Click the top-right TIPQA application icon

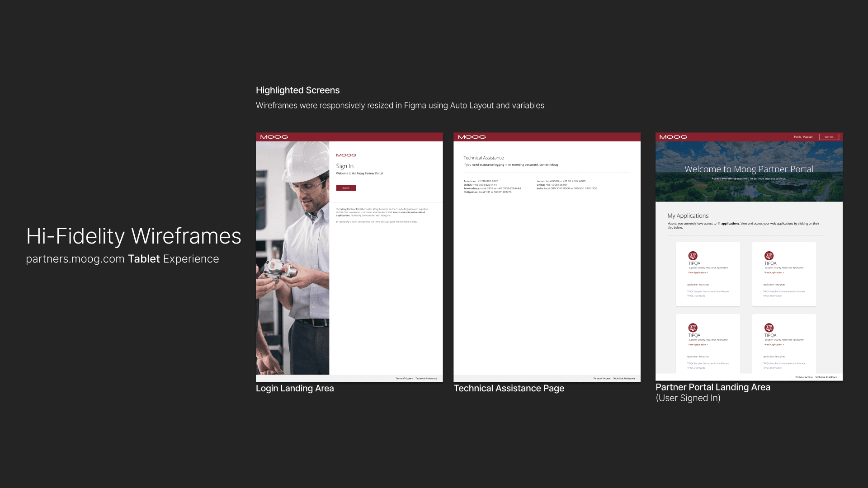769,256
